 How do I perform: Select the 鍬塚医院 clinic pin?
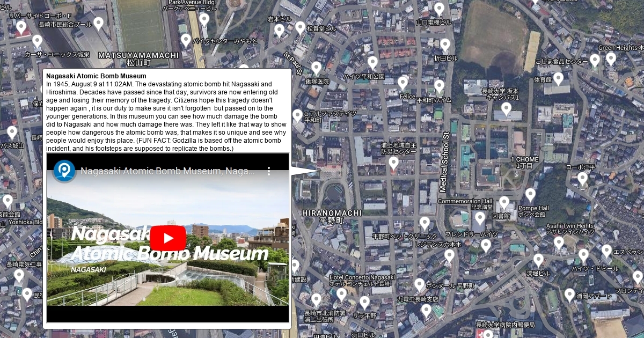pyautogui.click(x=316, y=68)
